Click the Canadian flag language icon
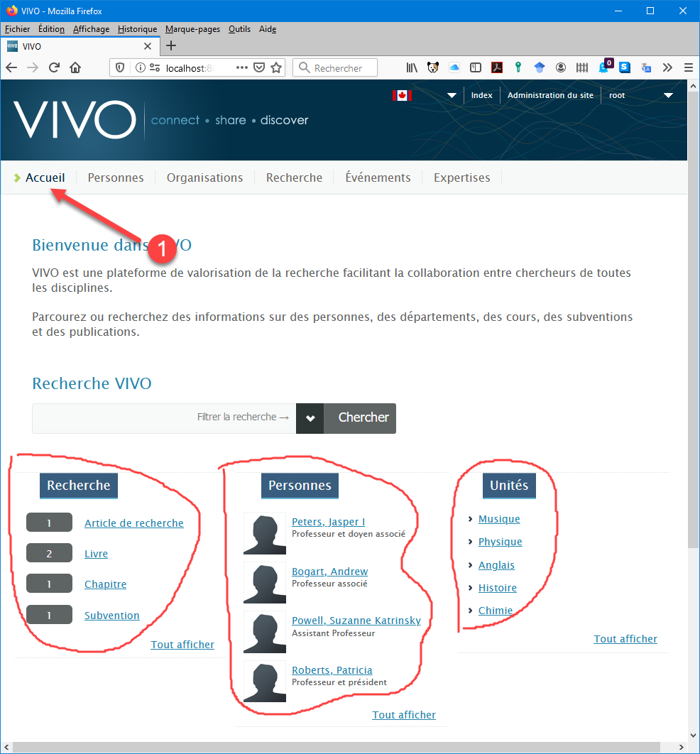 tap(402, 95)
